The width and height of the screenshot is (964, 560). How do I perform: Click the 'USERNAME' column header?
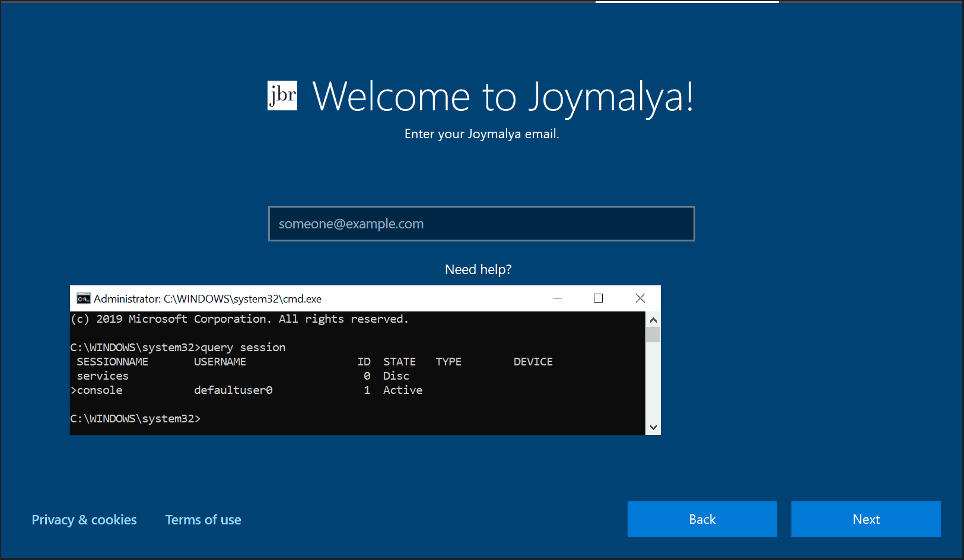pos(220,362)
